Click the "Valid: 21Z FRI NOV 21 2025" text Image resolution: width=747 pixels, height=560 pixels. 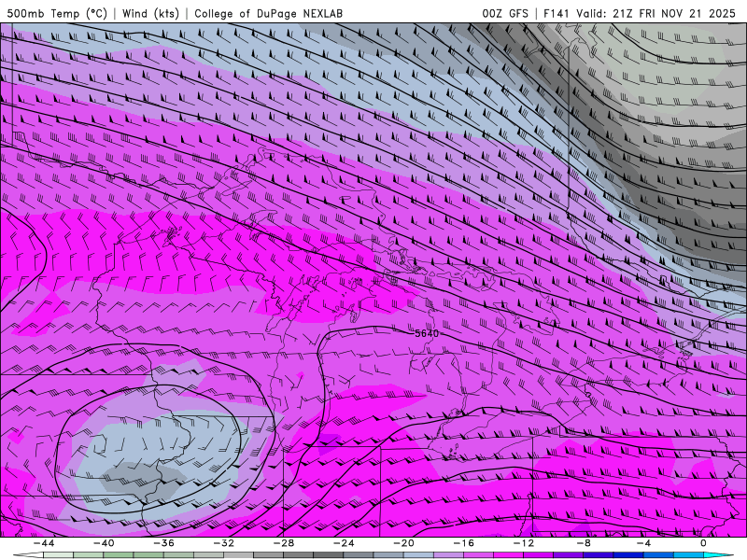point(655,13)
